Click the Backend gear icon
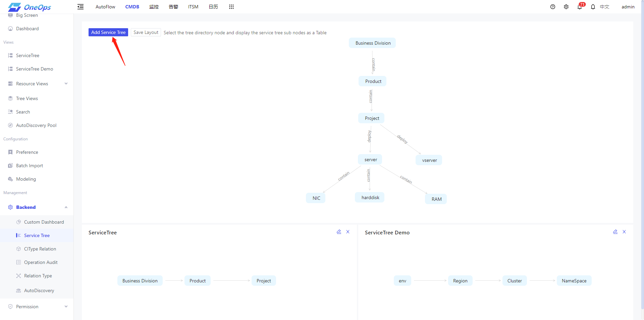The image size is (644, 320). [10, 207]
